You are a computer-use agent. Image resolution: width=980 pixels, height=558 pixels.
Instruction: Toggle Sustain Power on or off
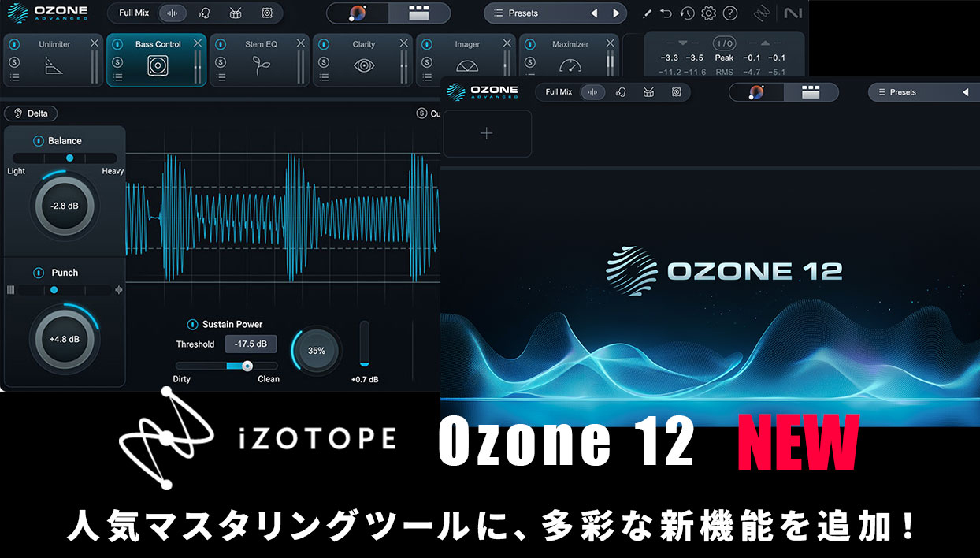click(192, 325)
